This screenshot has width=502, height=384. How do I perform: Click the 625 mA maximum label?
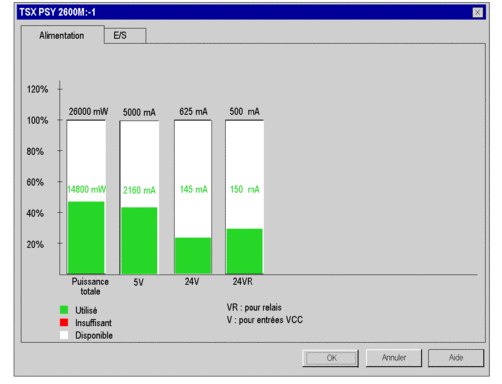[193, 111]
